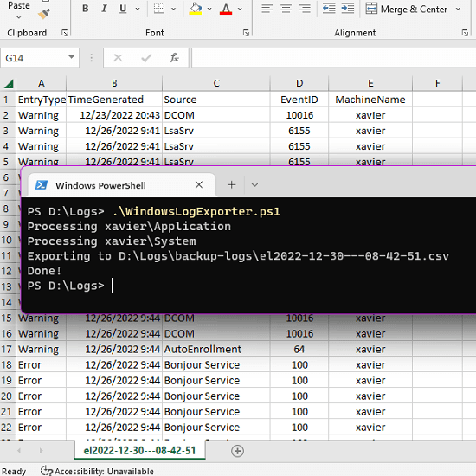Align text left
This screenshot has height=476, width=476.
(267, 9)
